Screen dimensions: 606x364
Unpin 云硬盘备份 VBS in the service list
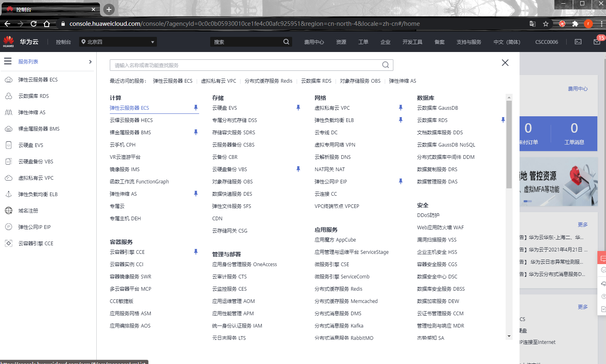[298, 169]
